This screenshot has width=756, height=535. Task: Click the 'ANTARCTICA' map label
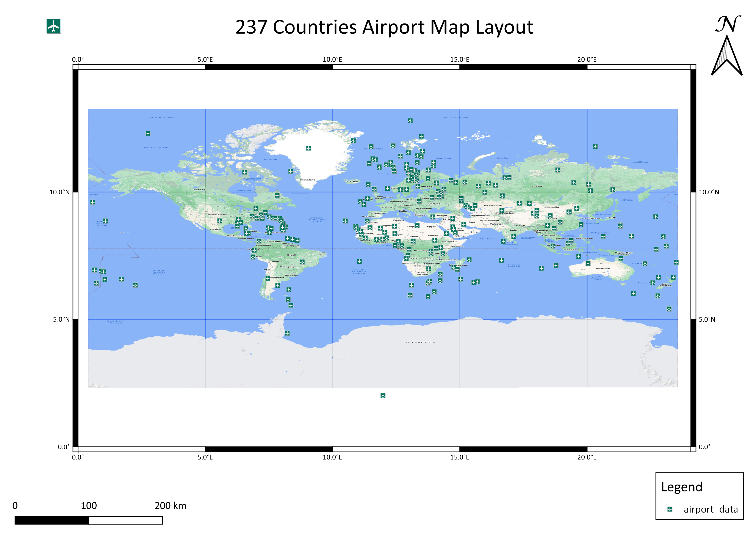coord(419,342)
